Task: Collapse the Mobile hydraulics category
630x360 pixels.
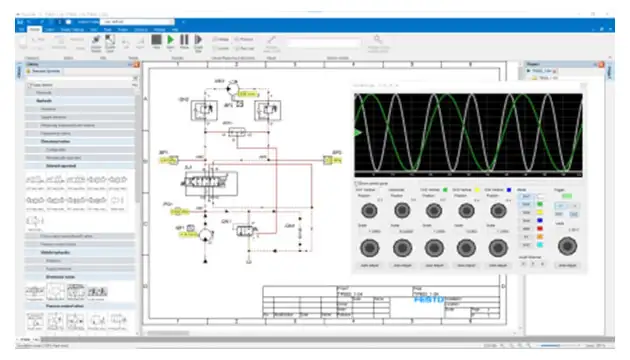Action: point(80,252)
